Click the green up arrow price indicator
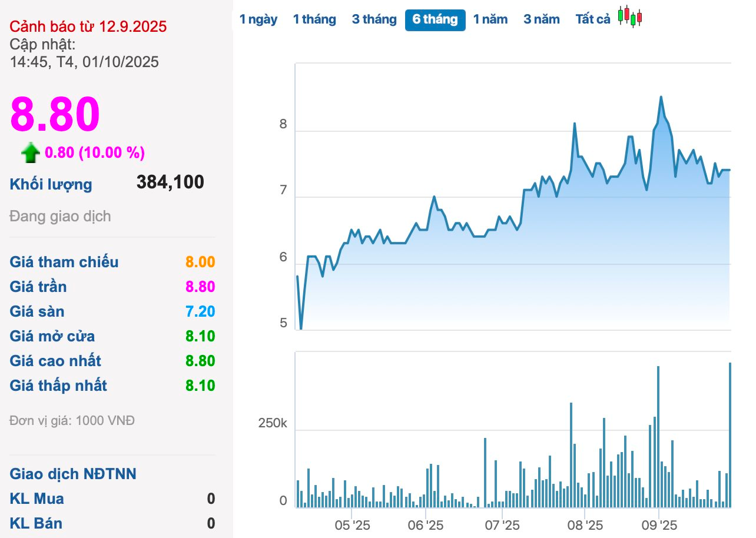The image size is (756, 538). (30, 153)
